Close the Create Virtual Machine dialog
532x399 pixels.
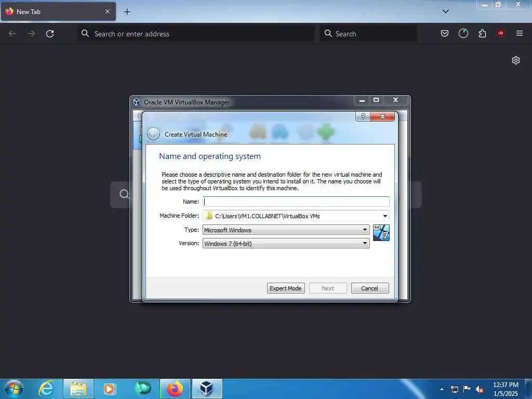(382, 116)
